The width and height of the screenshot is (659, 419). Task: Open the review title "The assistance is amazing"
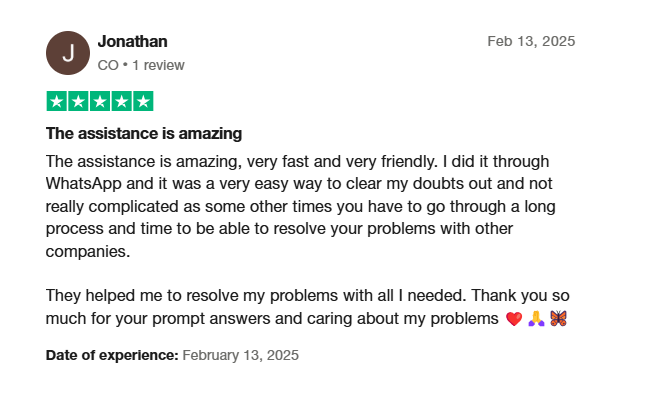tap(144, 134)
